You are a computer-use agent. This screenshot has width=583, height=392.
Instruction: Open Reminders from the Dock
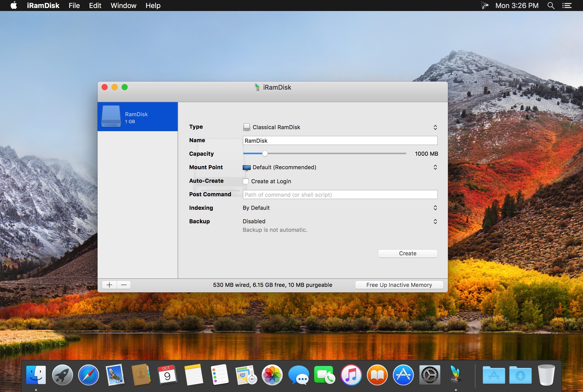[x=220, y=375]
